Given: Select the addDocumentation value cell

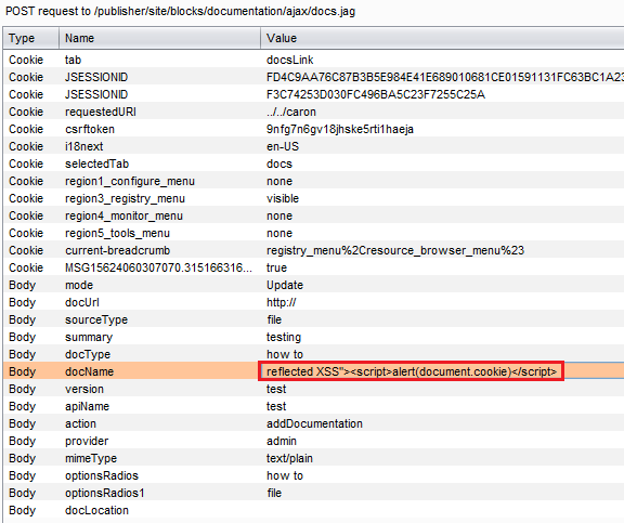Looking at the screenshot, I should coord(314,424).
